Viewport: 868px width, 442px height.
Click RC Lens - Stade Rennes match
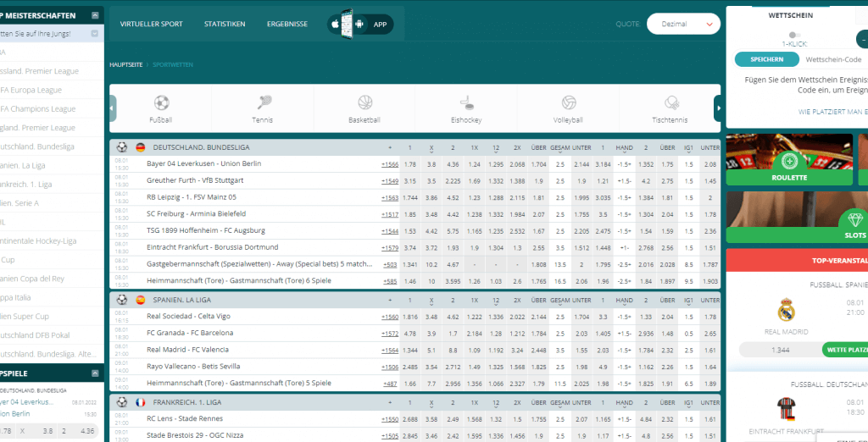point(185,419)
